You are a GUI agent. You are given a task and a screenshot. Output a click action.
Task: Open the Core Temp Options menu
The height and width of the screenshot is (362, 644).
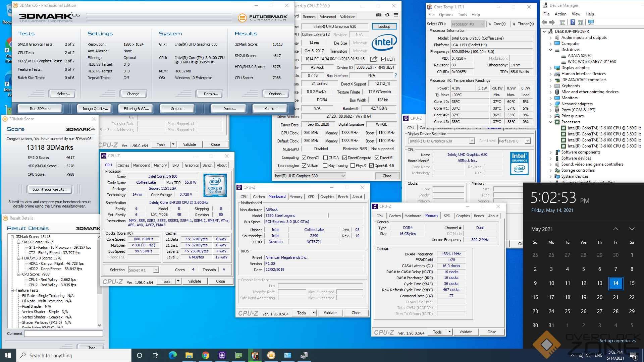click(x=446, y=15)
